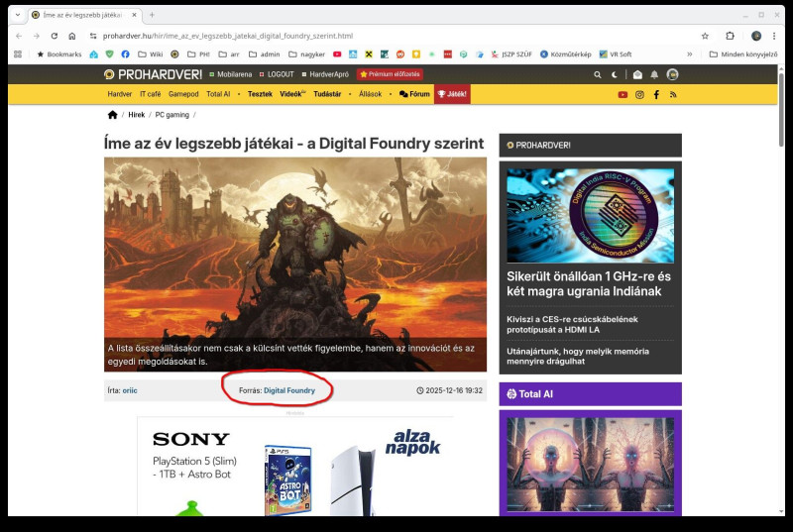Open the apps grid in bookmarks bar
This screenshot has height=532, width=793.
pyautogui.click(x=18, y=54)
